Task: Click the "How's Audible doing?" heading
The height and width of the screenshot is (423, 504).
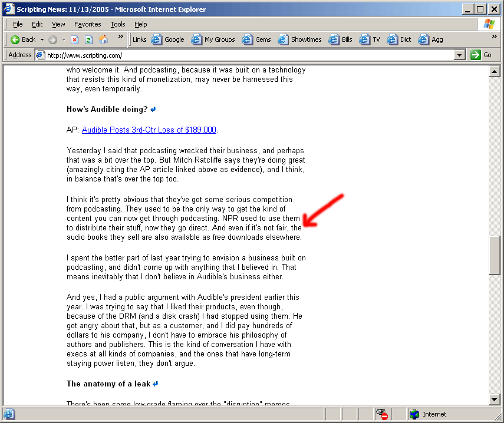Action: click(107, 109)
